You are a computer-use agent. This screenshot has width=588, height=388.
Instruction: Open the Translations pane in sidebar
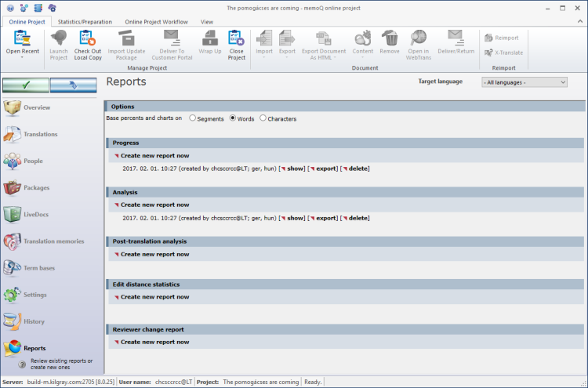pyautogui.click(x=13, y=135)
